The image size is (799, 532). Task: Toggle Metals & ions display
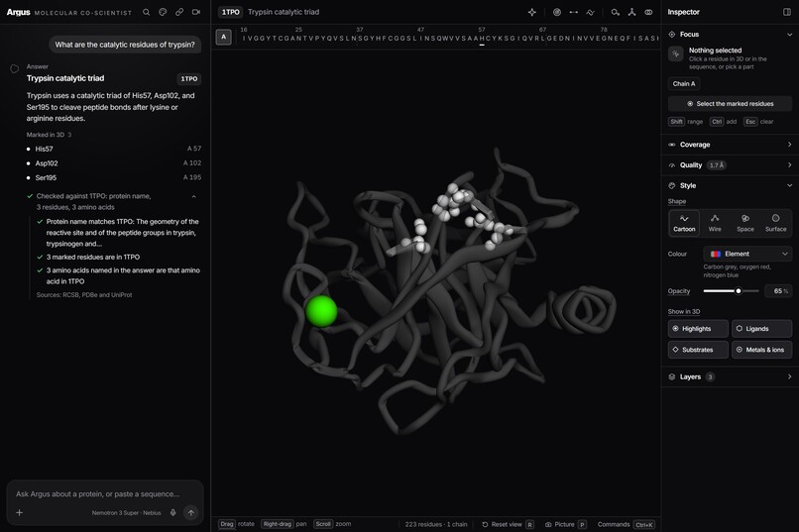[x=761, y=350]
